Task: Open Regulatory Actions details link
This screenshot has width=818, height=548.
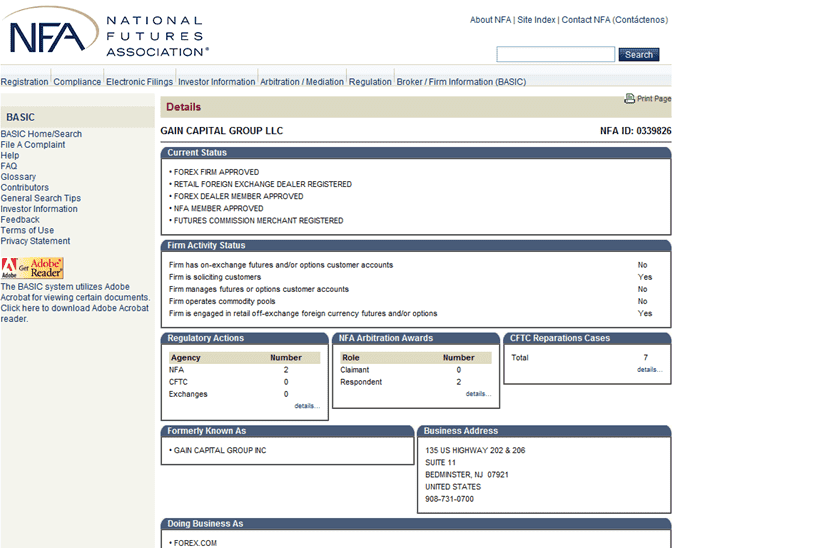Action: pyautogui.click(x=307, y=406)
